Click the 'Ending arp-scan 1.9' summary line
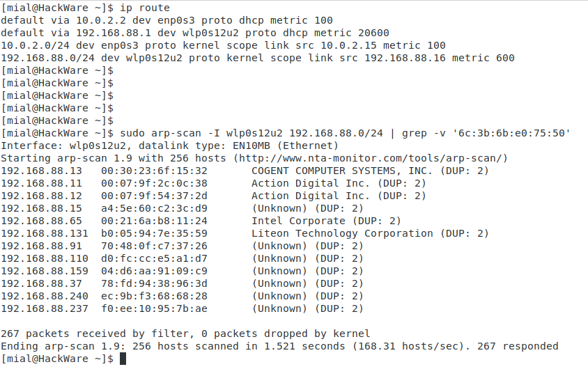The image size is (588, 376). coord(279,346)
